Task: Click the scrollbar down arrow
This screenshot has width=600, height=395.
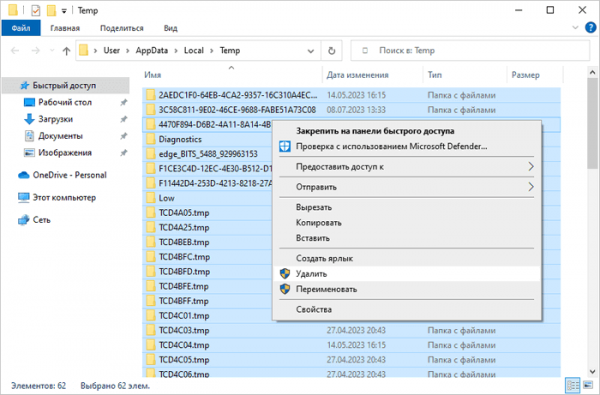Action: tap(592, 371)
